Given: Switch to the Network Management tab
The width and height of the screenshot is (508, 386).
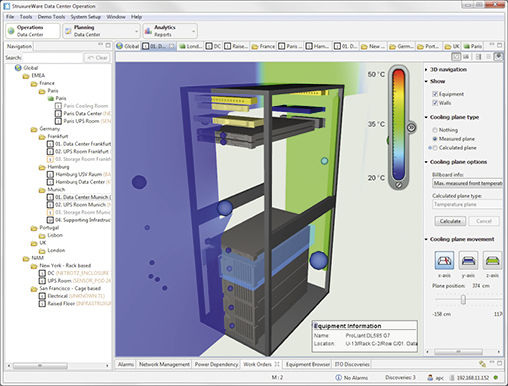Looking at the screenshot, I should (164, 364).
